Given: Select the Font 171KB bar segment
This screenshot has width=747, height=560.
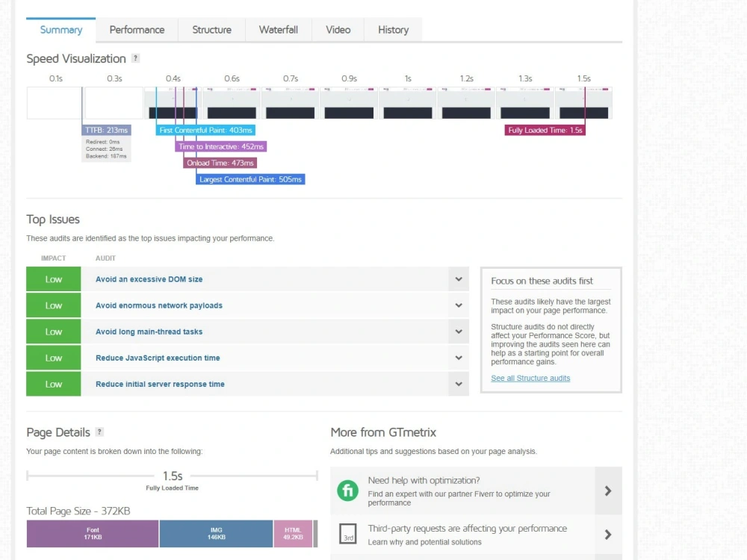Looking at the screenshot, I should (x=93, y=534).
